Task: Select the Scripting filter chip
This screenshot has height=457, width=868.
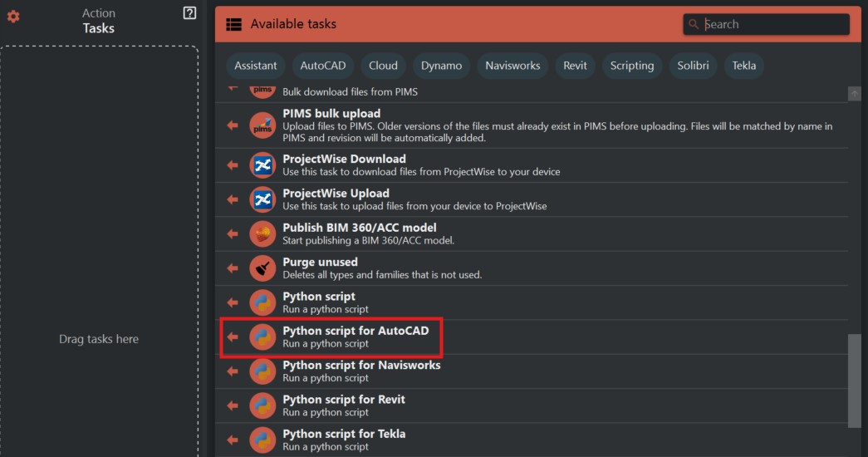Action: [631, 66]
